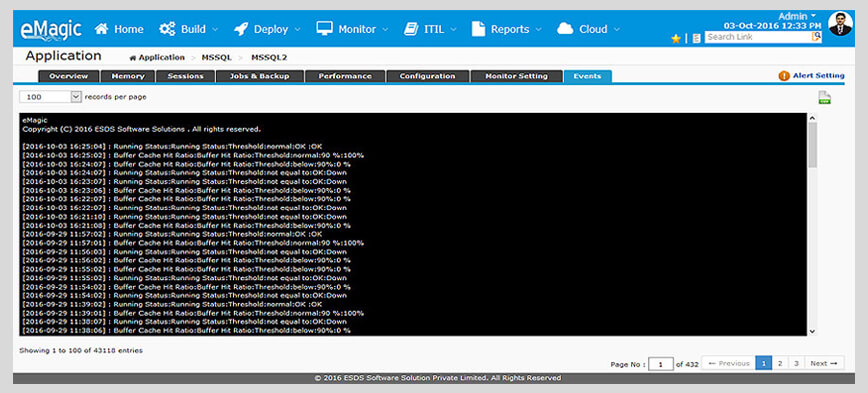Click the log console scrollbar thumb
The width and height of the screenshot is (868, 393).
click(812, 145)
